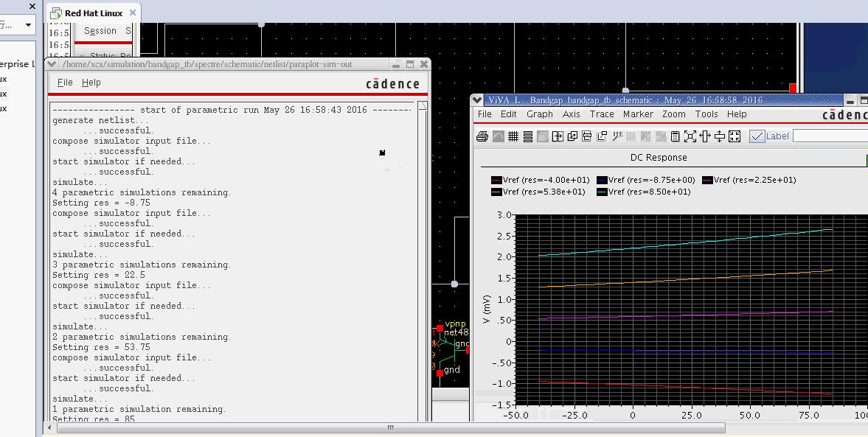Click blue swatch for Vref res=-8.75e+00
The image size is (868, 437).
point(603,181)
